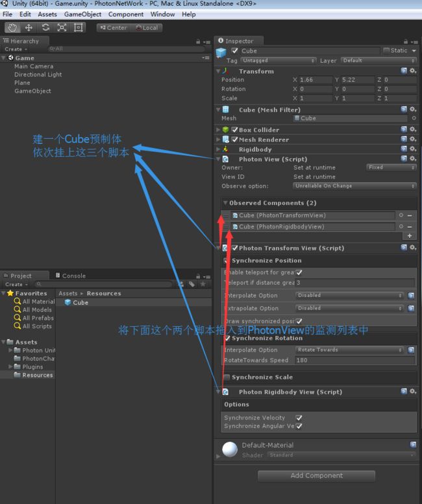
Task: Select the Hand tool in toolbar
Action: click(x=12, y=28)
